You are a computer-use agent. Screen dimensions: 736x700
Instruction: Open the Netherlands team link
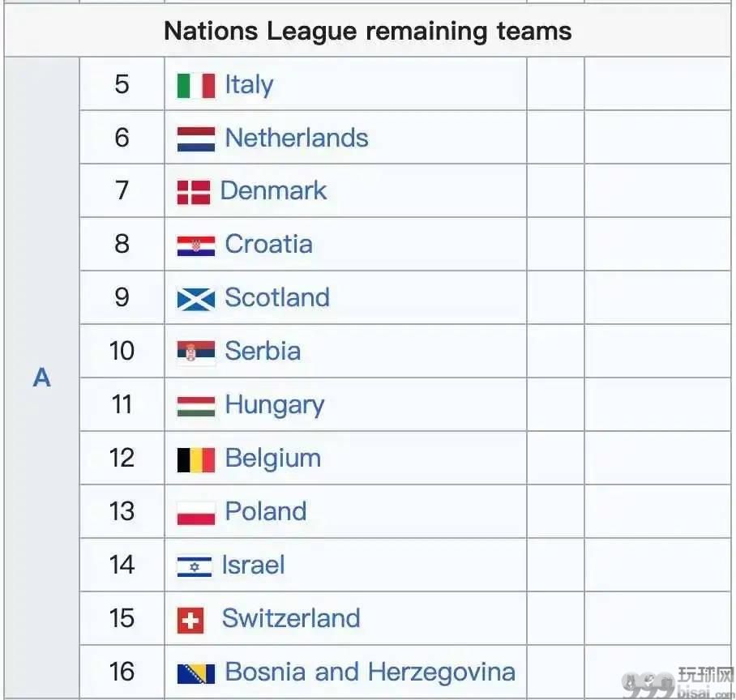click(296, 138)
